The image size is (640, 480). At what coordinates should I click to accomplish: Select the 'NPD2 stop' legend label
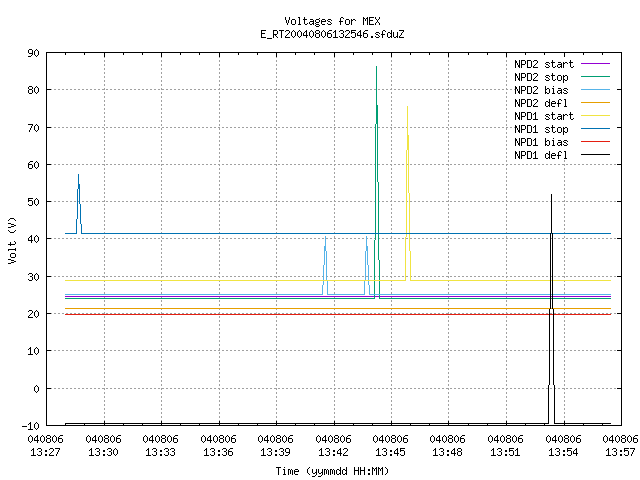541,77
